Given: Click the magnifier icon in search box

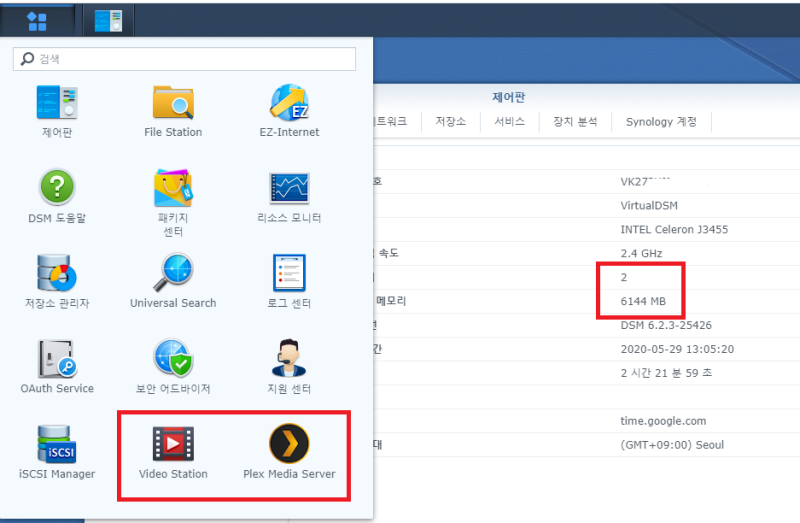Looking at the screenshot, I should pos(27,59).
